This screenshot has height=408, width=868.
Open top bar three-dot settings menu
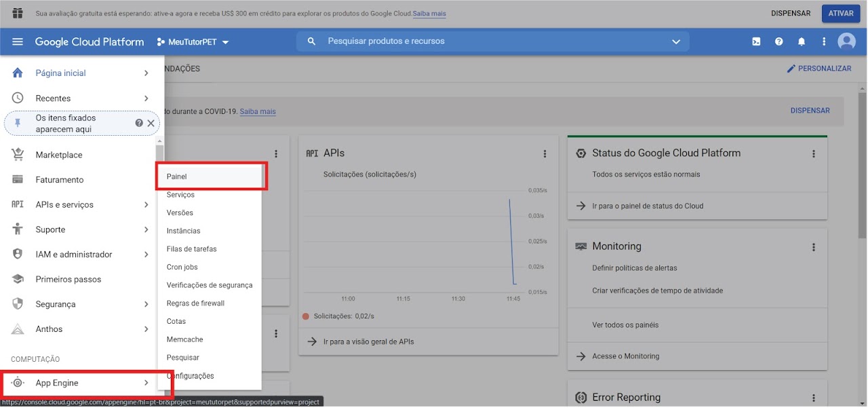pos(824,42)
